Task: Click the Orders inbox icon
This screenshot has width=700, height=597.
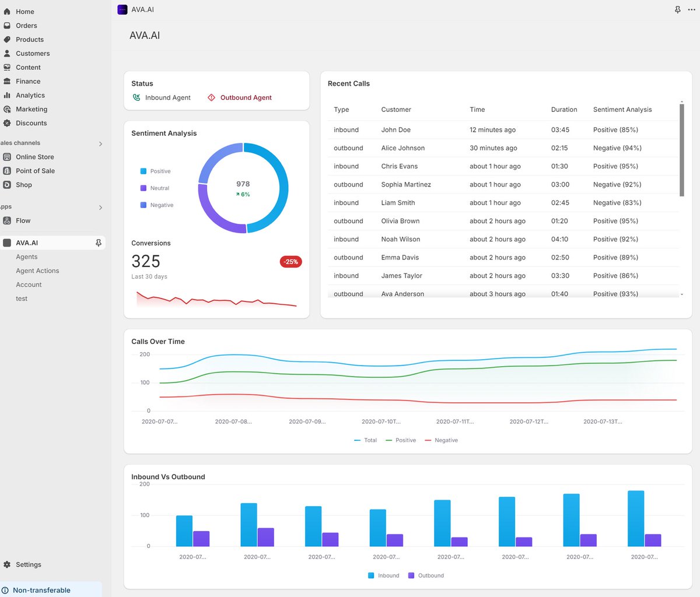Action: 7,26
